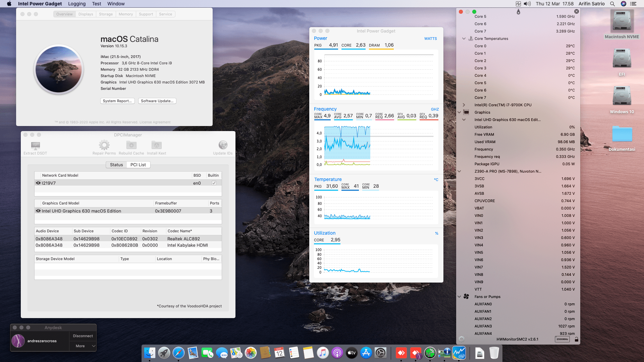
Task: Click Software Update... button
Action: [x=157, y=101]
